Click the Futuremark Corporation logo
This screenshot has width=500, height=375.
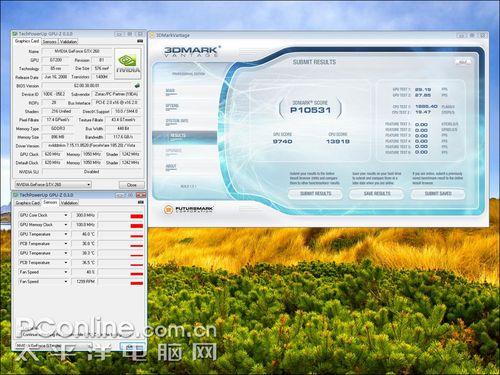[x=189, y=209]
